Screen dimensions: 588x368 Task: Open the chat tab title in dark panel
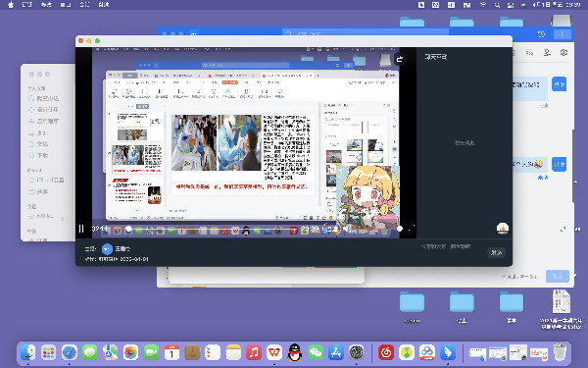[x=436, y=57]
